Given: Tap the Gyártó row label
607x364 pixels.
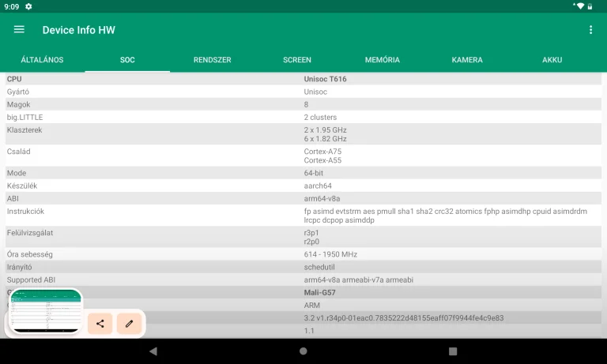Looking at the screenshot, I should point(18,92).
